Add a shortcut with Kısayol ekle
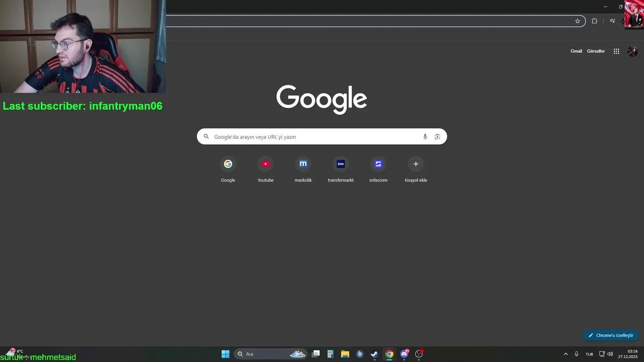Viewport: 644px width, 362px height. click(416, 170)
